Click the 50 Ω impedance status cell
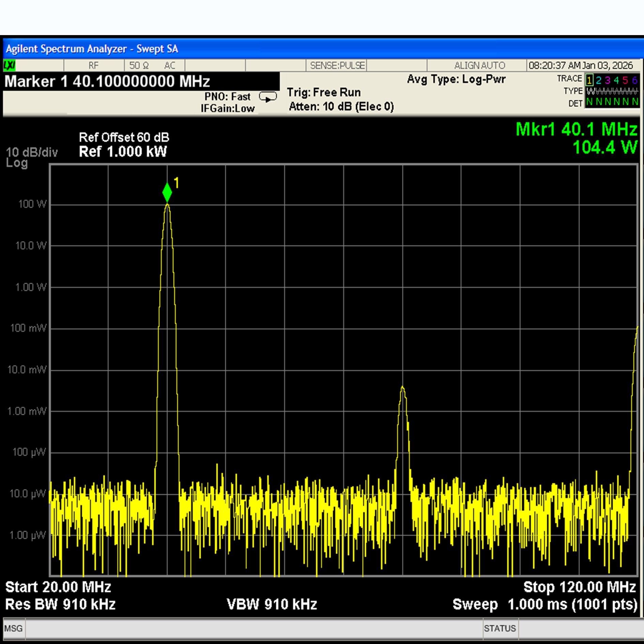This screenshot has height=644, width=644. [139, 65]
